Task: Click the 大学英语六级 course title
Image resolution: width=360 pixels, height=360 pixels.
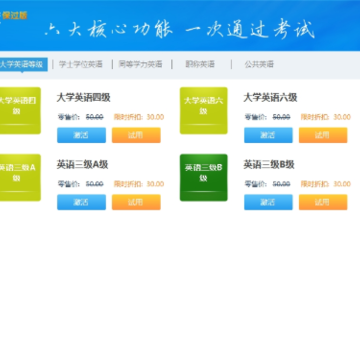Action: click(x=270, y=98)
